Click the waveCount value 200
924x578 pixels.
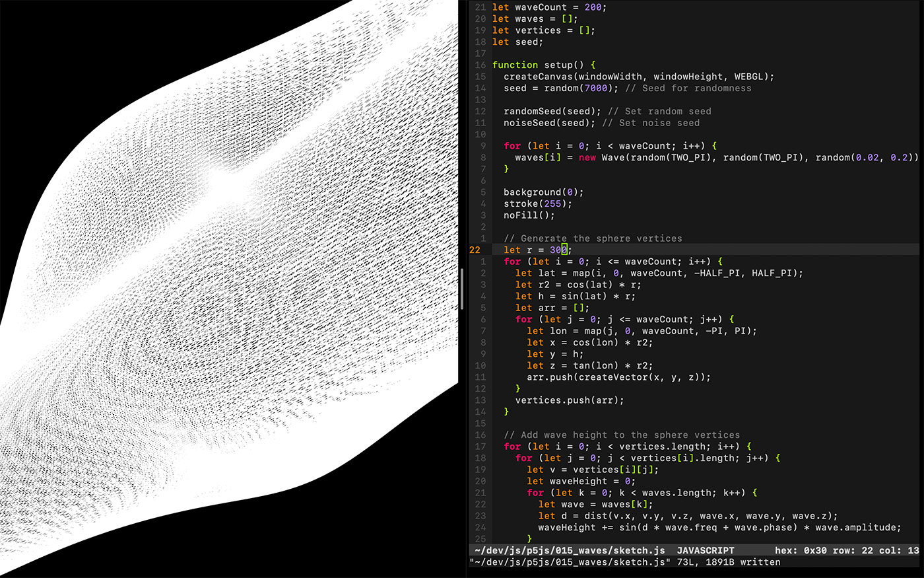point(592,7)
